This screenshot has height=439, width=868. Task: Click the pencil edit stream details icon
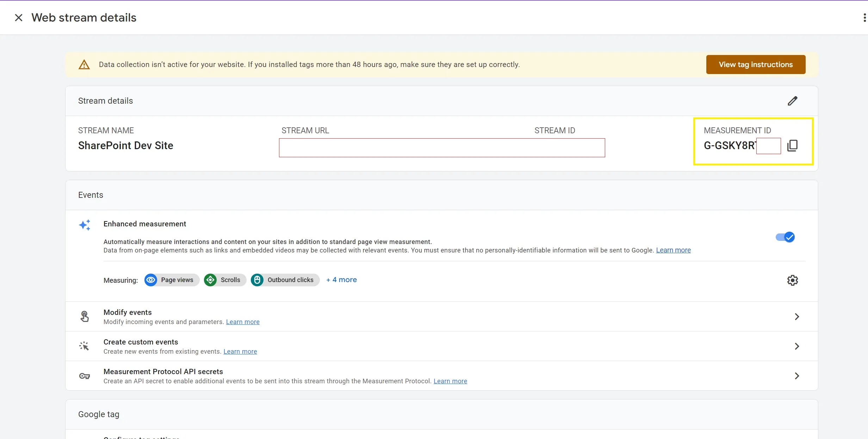click(x=792, y=101)
